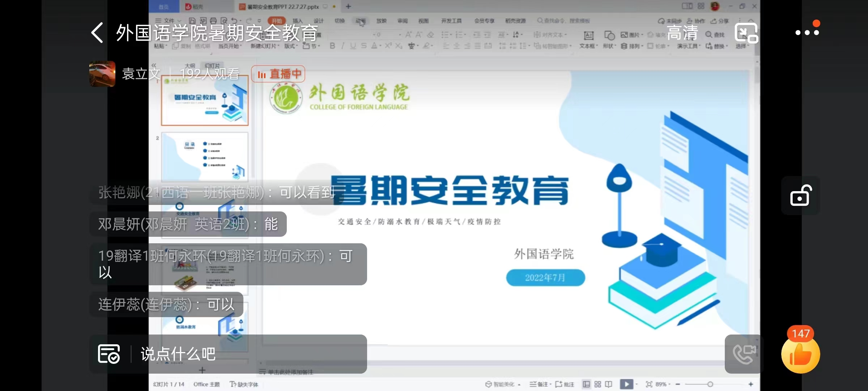Toggle bold formatting in the ribbon

[x=332, y=46]
